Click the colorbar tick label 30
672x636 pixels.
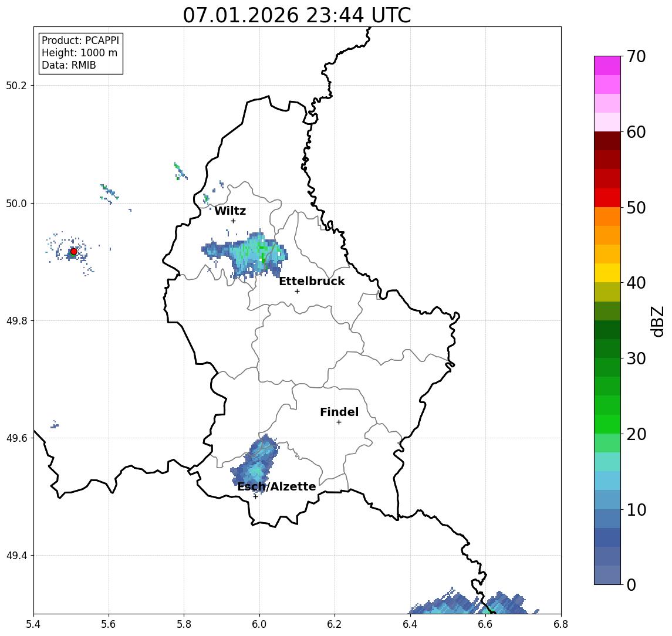click(x=636, y=358)
